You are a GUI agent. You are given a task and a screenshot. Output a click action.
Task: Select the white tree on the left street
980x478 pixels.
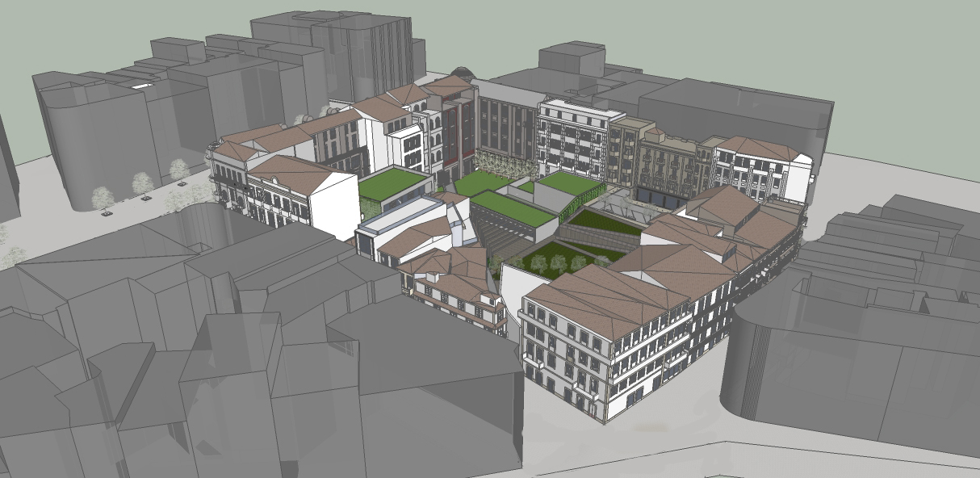[103, 198]
